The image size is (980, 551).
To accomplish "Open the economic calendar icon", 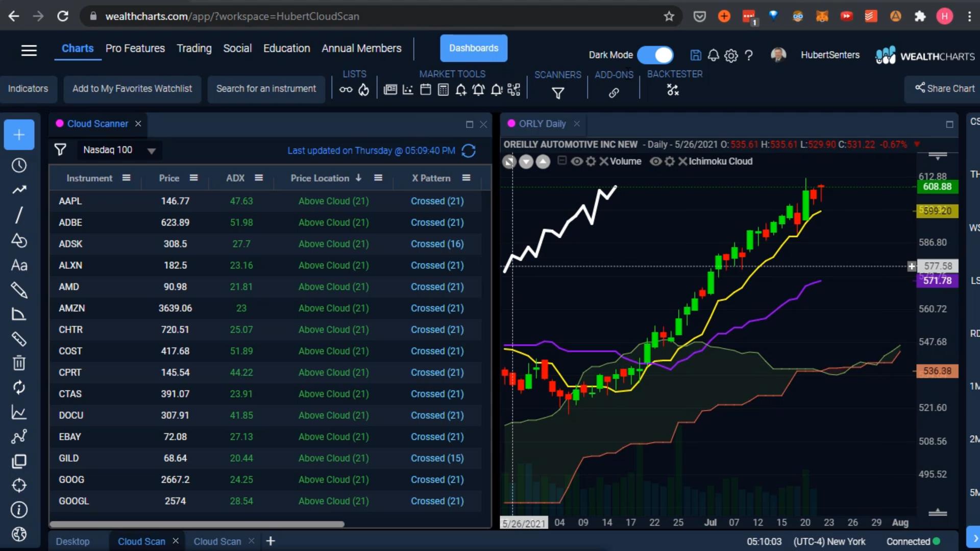I will pyautogui.click(x=426, y=90).
